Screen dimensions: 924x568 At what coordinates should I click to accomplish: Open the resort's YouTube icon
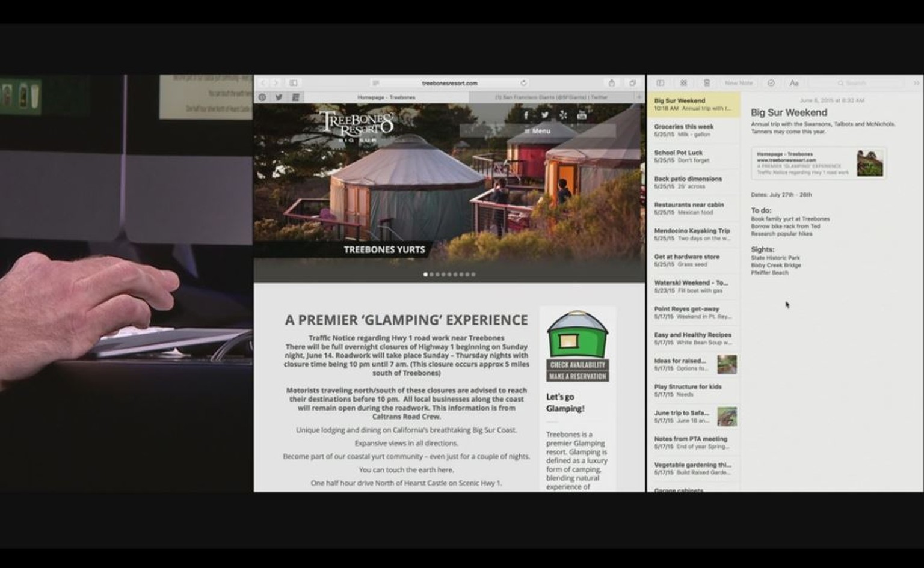(582, 115)
